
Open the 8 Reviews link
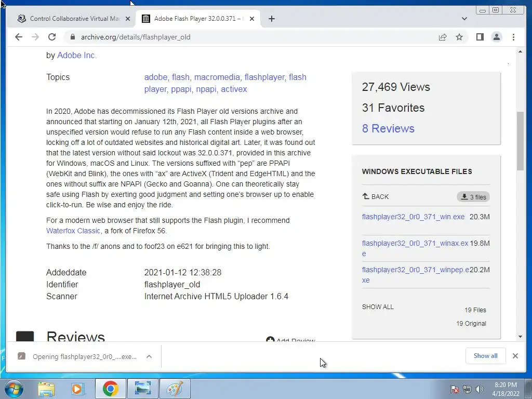388,128
